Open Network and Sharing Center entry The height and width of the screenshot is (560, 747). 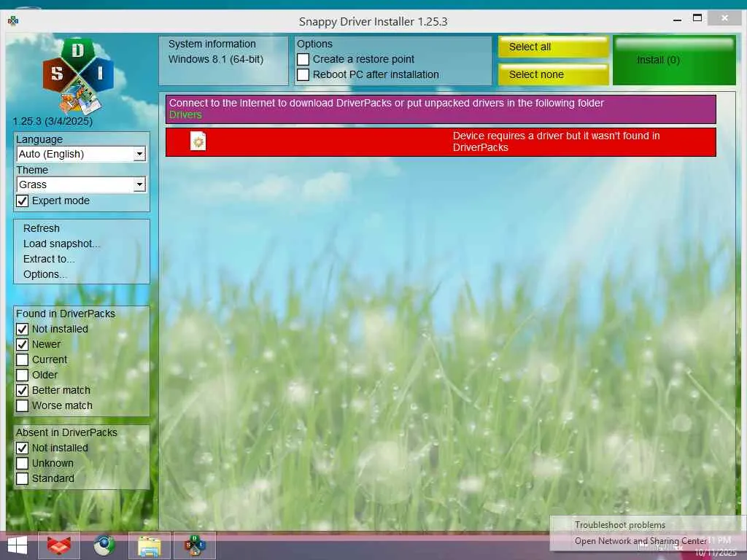click(640, 541)
